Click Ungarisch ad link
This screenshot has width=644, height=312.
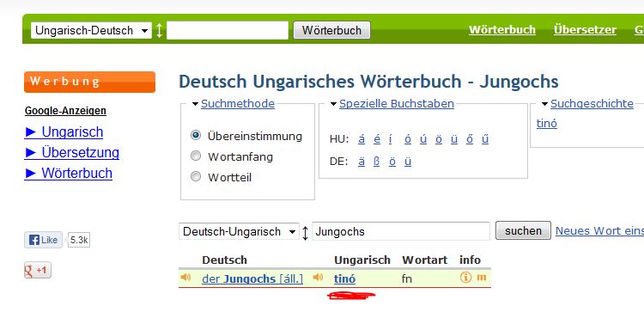pyautogui.click(x=64, y=132)
